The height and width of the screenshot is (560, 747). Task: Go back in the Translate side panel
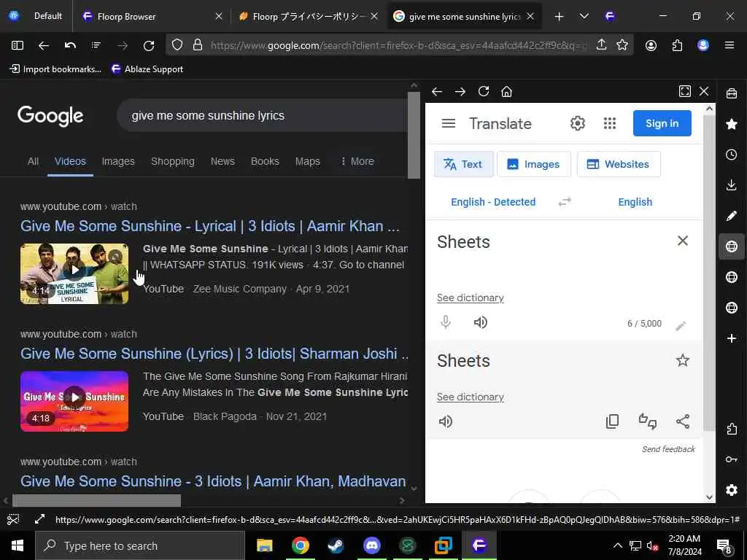click(437, 91)
